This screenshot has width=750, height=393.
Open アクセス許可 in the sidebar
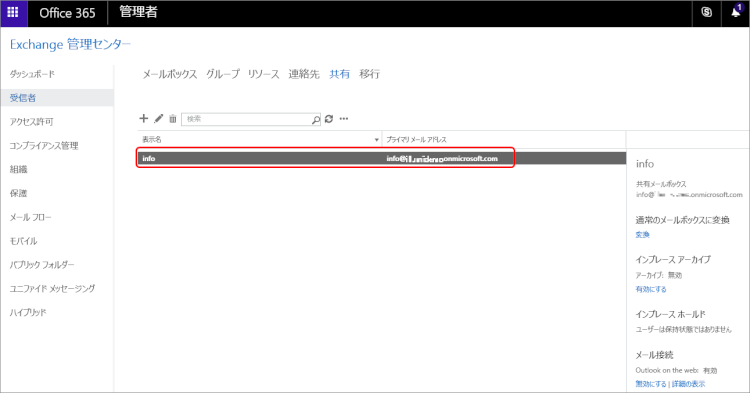(31, 122)
